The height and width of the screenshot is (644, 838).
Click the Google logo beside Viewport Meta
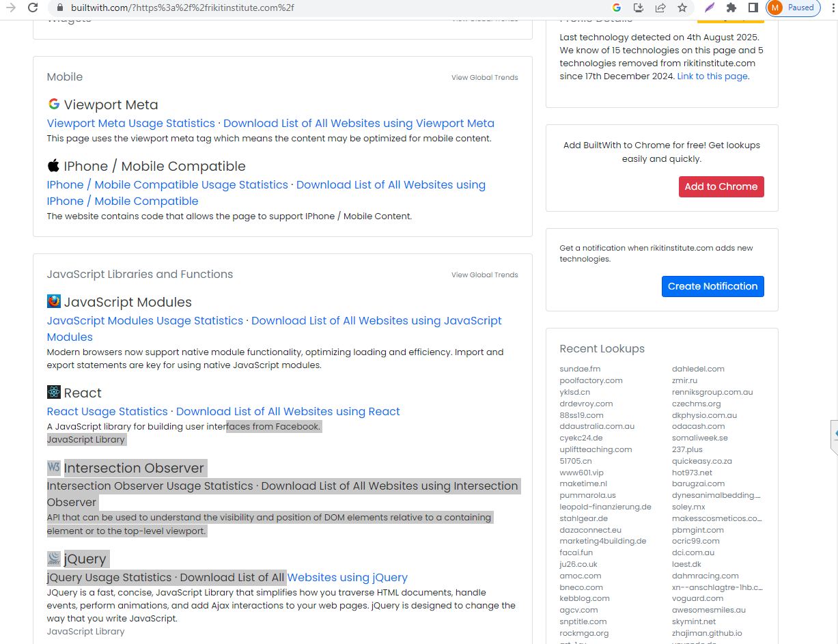[54, 104]
